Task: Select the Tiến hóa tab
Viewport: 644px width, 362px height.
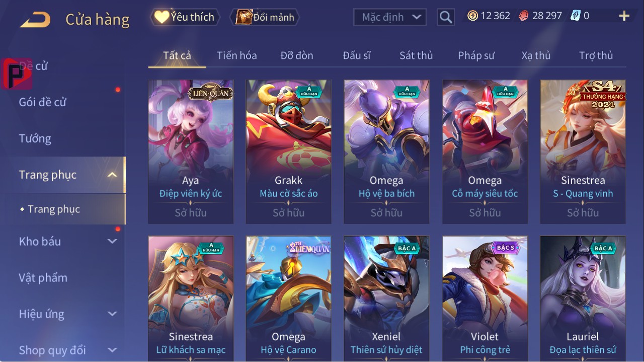Action: click(237, 55)
